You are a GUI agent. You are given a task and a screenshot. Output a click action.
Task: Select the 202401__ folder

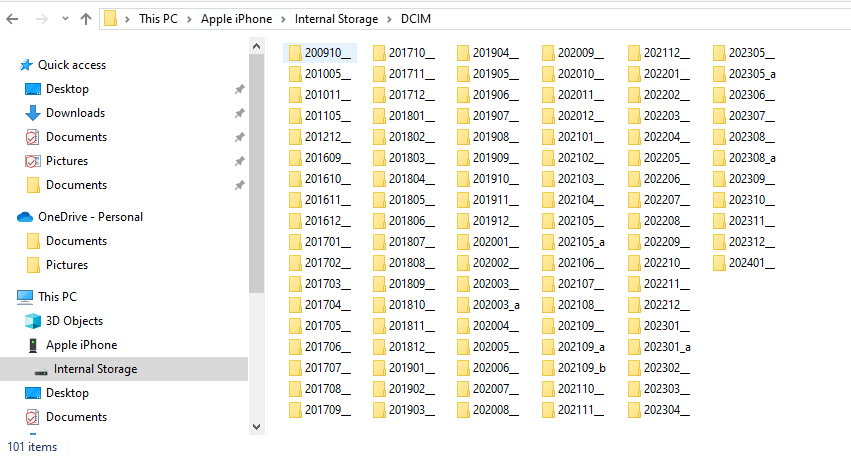coord(751,263)
